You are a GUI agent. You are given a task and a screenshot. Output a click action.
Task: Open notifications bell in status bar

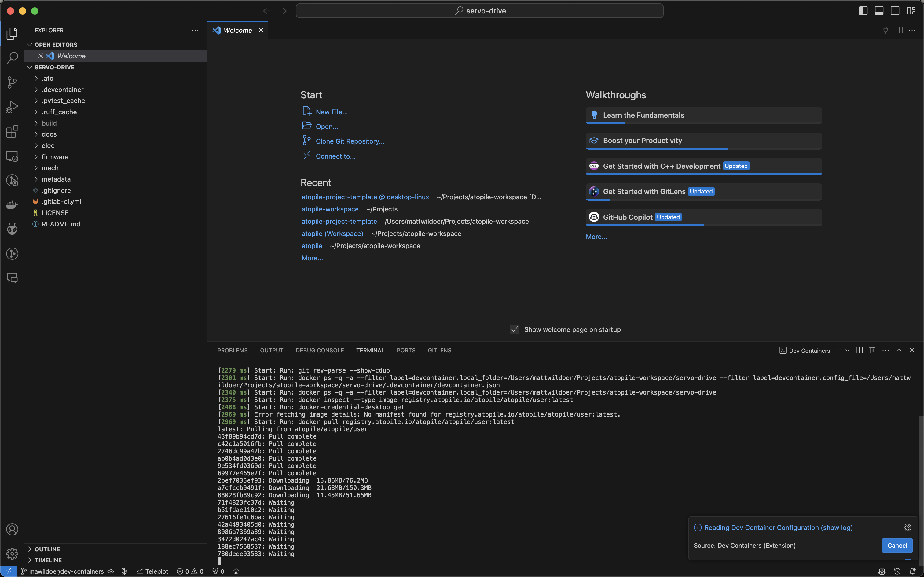pos(913,571)
